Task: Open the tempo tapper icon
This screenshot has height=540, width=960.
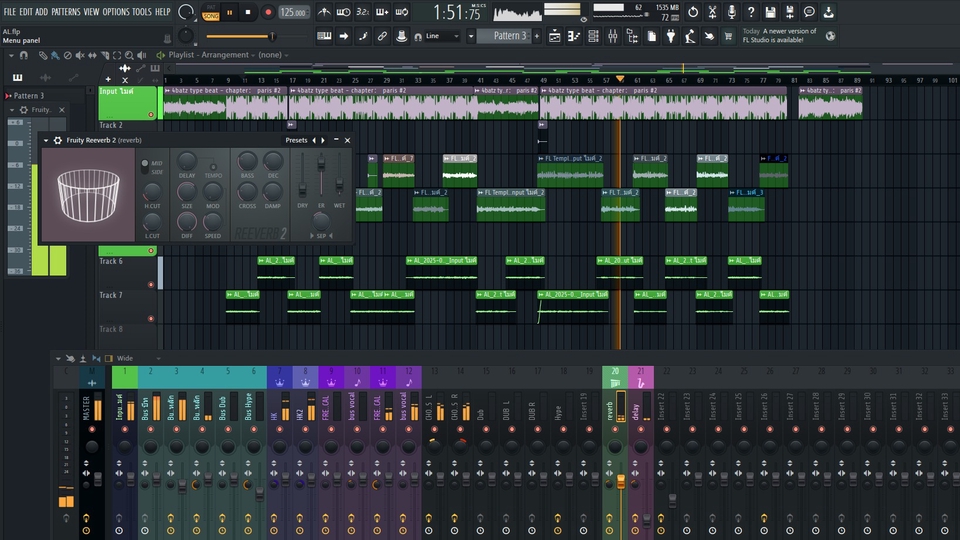Action: (x=690, y=37)
